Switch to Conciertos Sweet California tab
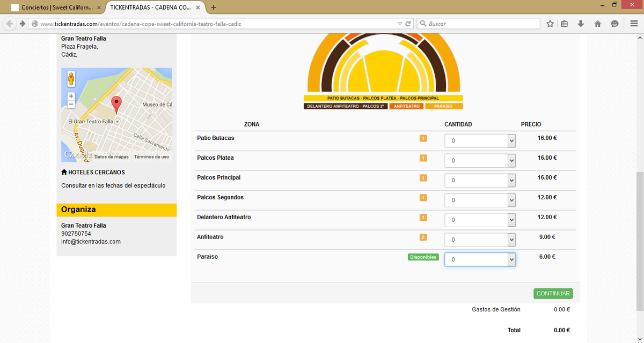Image resolution: width=644 pixels, height=343 pixels. pos(56,8)
